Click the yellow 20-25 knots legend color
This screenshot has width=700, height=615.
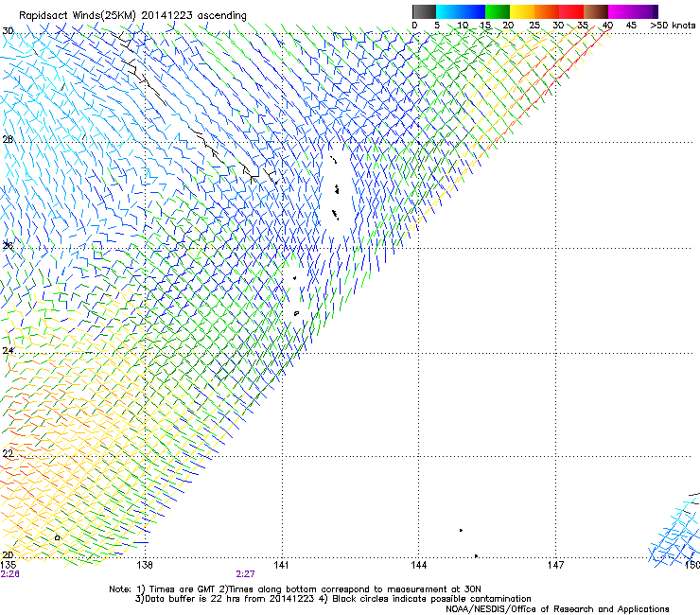tap(522, 11)
